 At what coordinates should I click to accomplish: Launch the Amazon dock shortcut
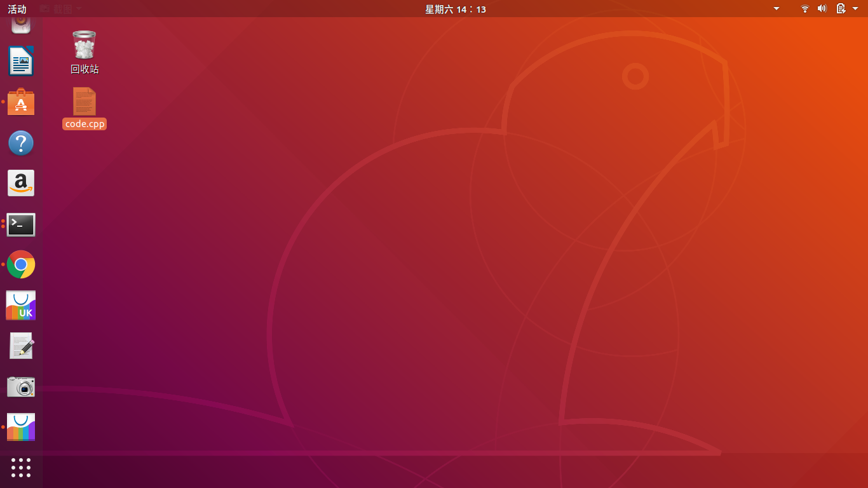(x=21, y=184)
